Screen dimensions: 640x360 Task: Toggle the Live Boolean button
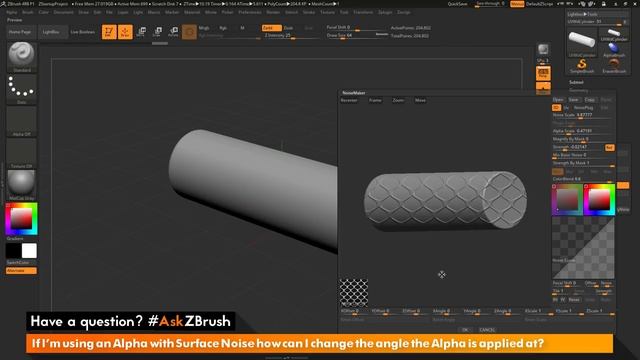(83, 32)
